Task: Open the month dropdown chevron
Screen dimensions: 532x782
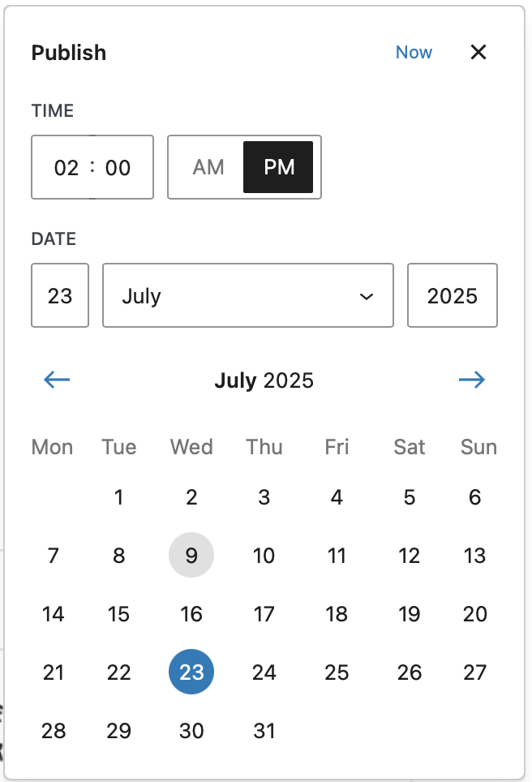Action: tap(367, 296)
